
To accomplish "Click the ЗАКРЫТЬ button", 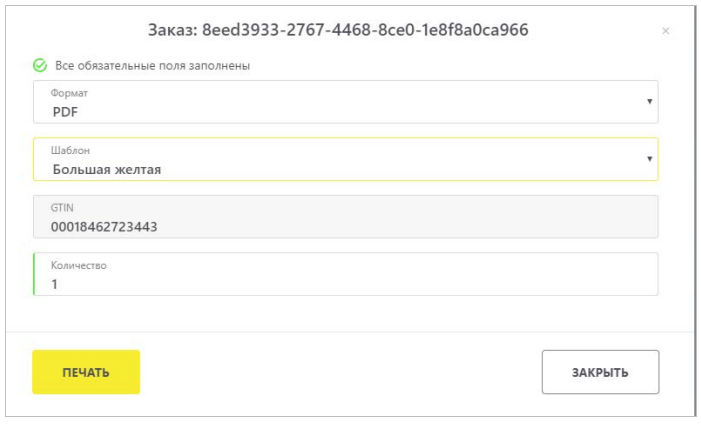I will [600, 372].
